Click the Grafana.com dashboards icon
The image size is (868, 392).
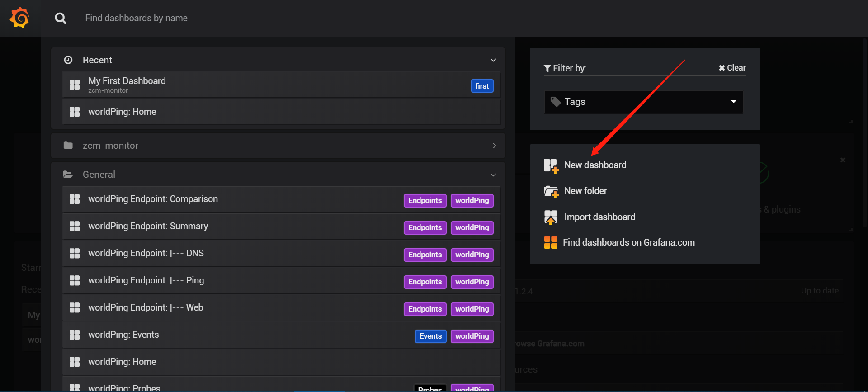pyautogui.click(x=550, y=242)
